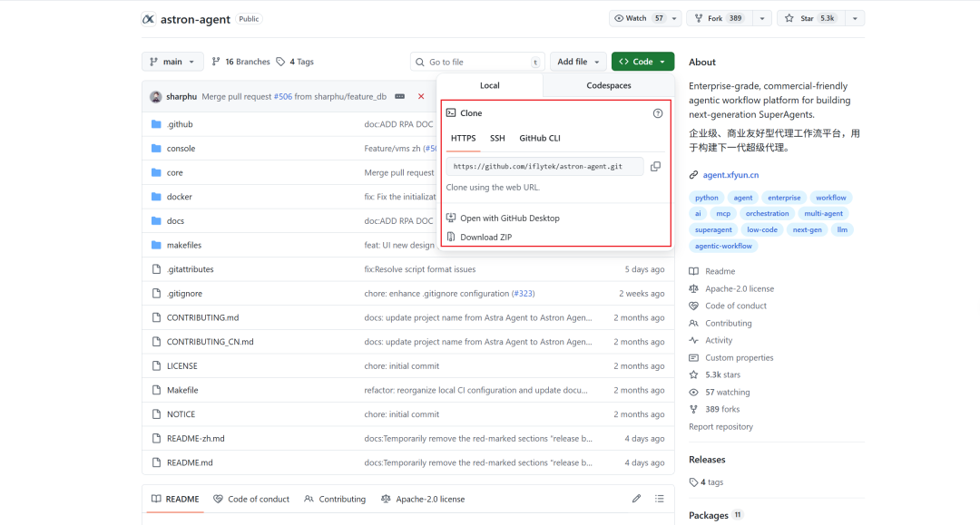Screen dimensions: 980x525
Task: Click the GitHub Desktop icon
Action: click(x=451, y=218)
